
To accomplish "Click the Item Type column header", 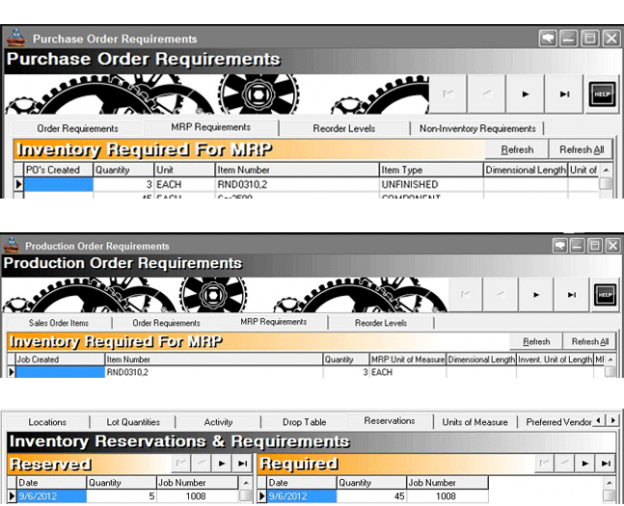I will [x=431, y=170].
